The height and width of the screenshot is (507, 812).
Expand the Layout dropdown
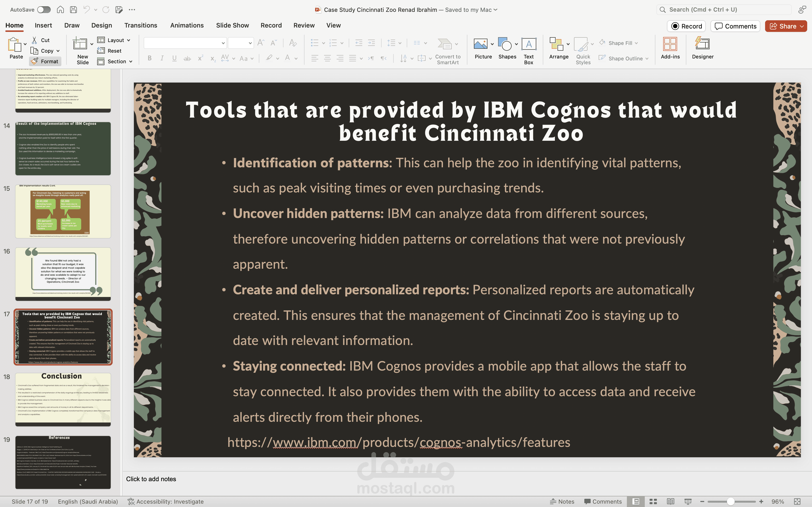[114, 40]
